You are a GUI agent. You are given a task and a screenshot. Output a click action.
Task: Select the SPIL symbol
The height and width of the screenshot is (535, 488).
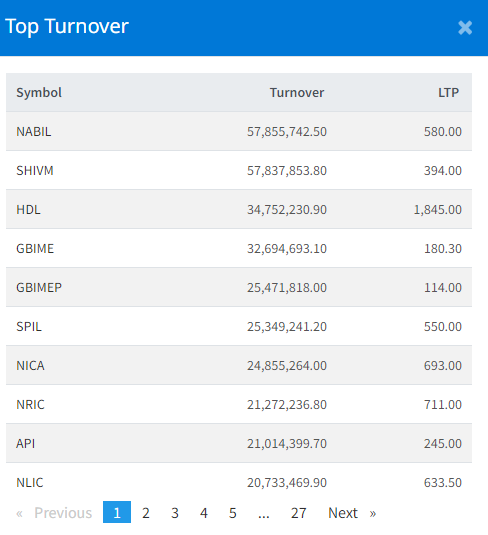click(x=29, y=327)
